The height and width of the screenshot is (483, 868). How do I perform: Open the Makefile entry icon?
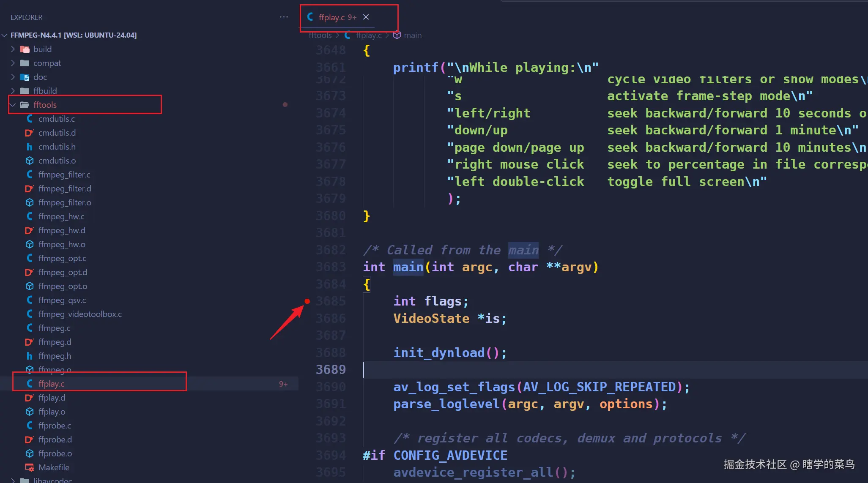tap(29, 467)
